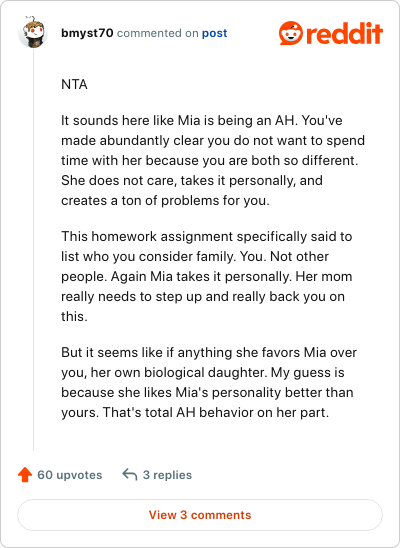Click the paragraph starting "This homework assignment"
This screenshot has width=400, height=548.
(x=207, y=276)
